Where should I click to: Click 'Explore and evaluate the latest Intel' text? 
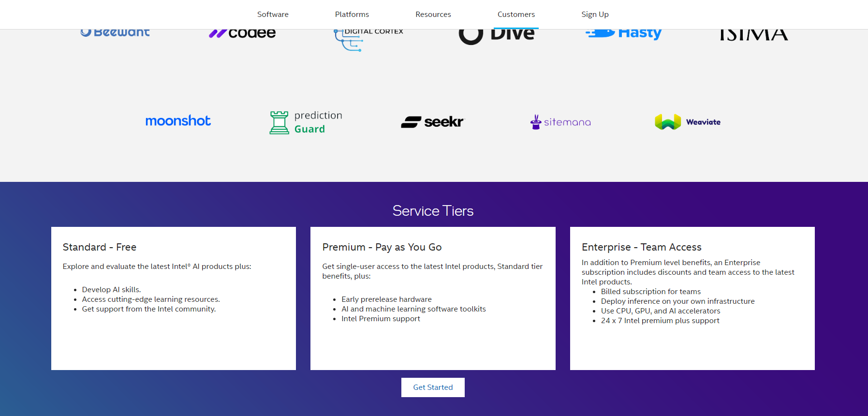(x=157, y=267)
